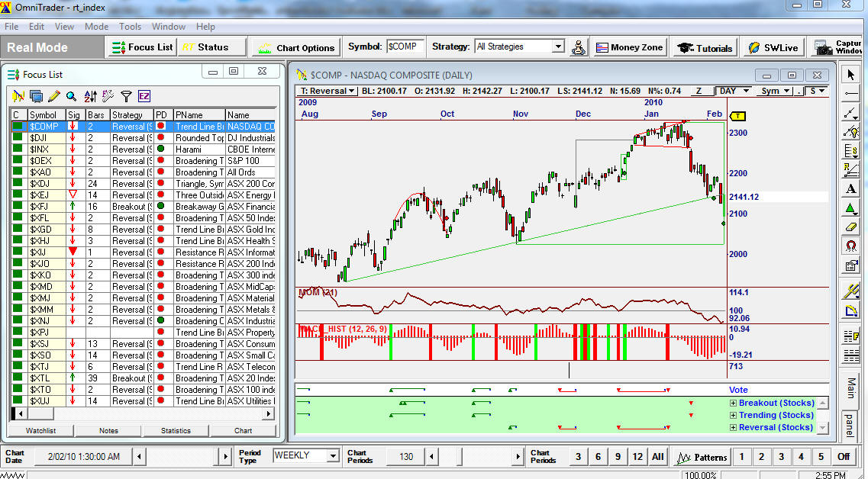Click the crossed-out chart icon in Focus List

18,96
